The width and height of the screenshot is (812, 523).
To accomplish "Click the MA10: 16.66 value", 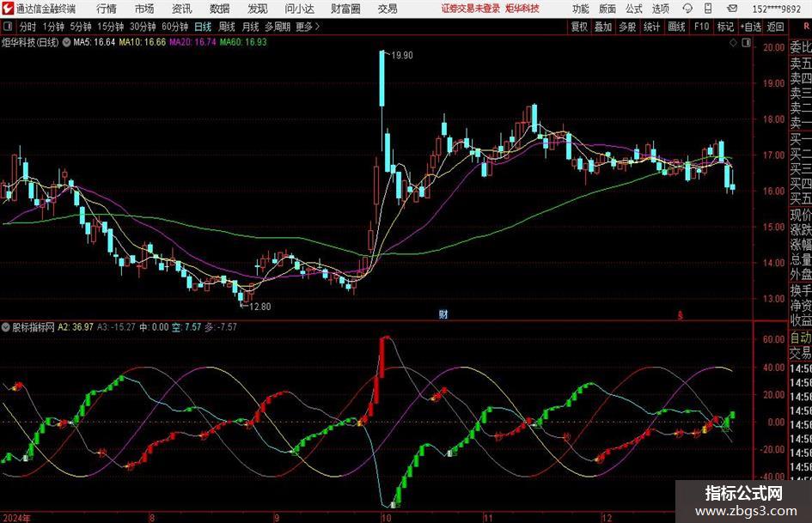I will [143, 42].
